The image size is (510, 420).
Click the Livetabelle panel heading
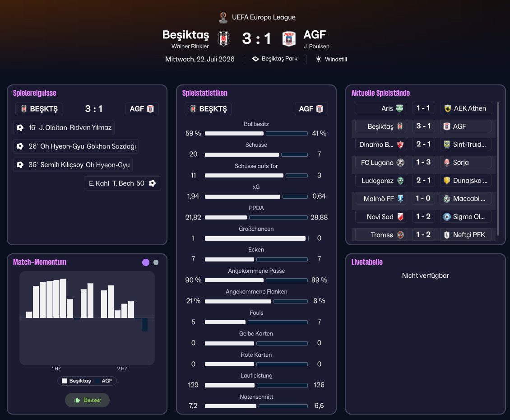[367, 262]
